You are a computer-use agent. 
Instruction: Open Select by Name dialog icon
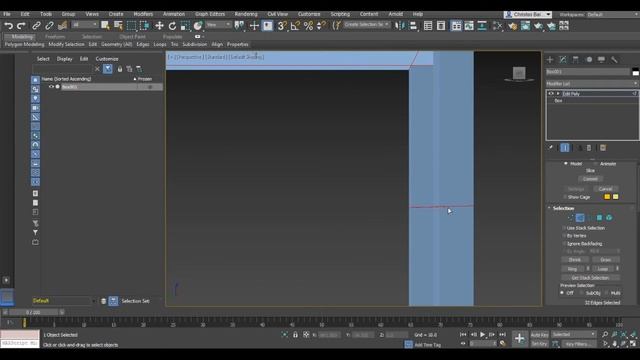(x=118, y=26)
